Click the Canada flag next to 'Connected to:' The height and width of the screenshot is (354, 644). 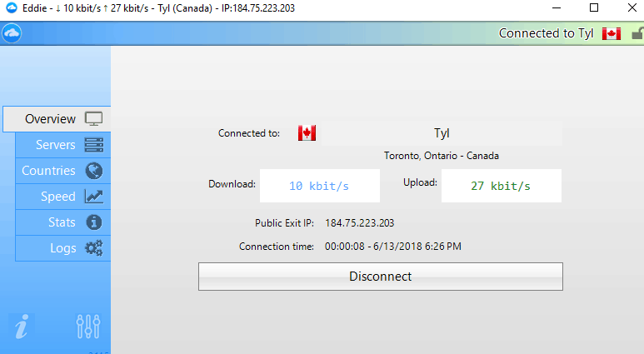tap(307, 133)
